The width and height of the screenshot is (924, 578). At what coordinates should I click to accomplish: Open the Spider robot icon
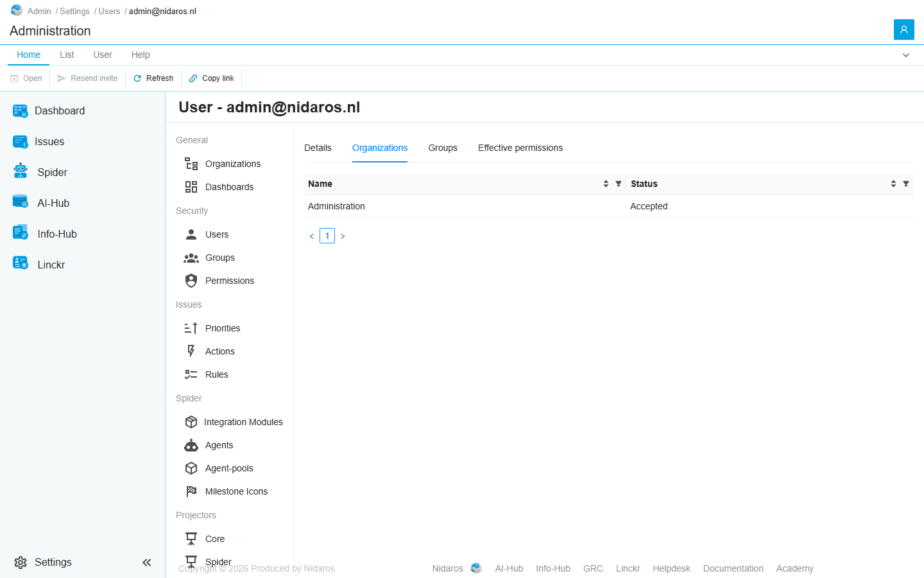pyautogui.click(x=20, y=170)
